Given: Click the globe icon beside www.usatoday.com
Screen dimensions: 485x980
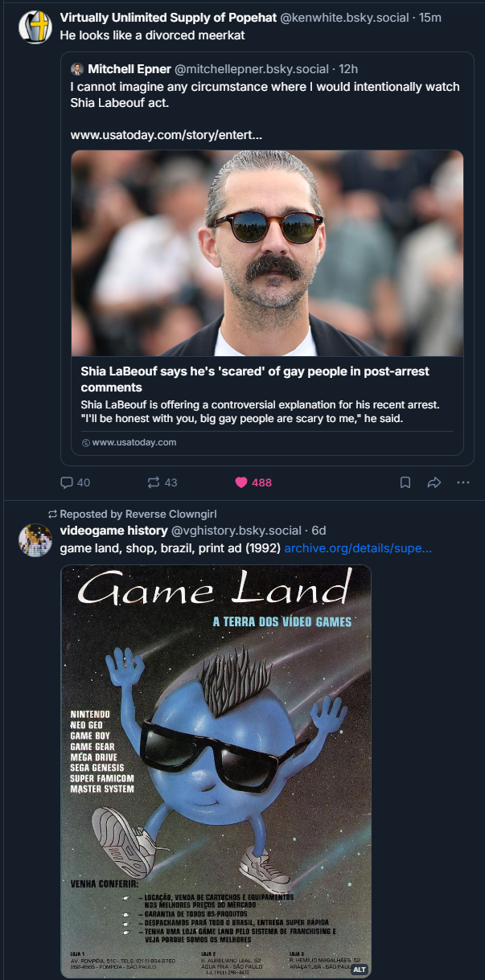Looking at the screenshot, I should [86, 442].
